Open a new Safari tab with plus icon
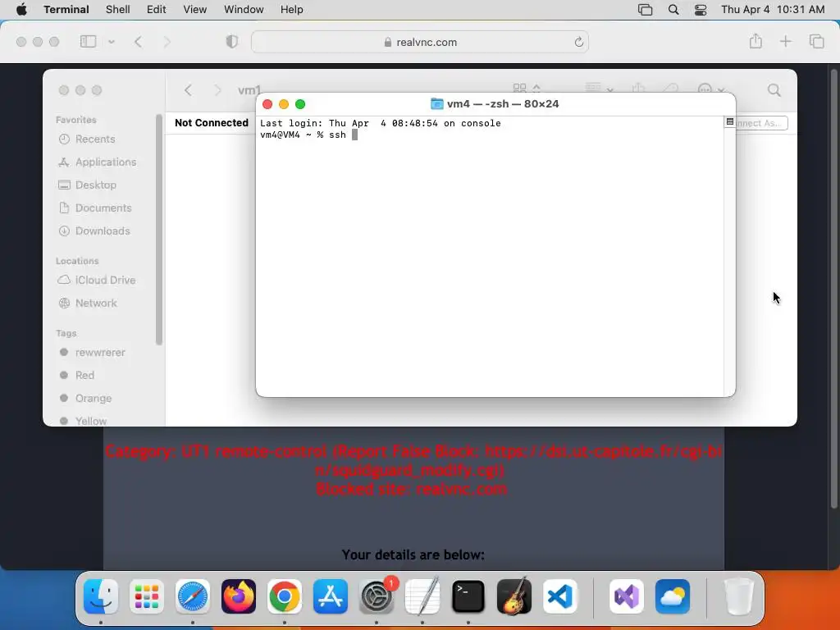The width and height of the screenshot is (840, 630). click(x=785, y=41)
